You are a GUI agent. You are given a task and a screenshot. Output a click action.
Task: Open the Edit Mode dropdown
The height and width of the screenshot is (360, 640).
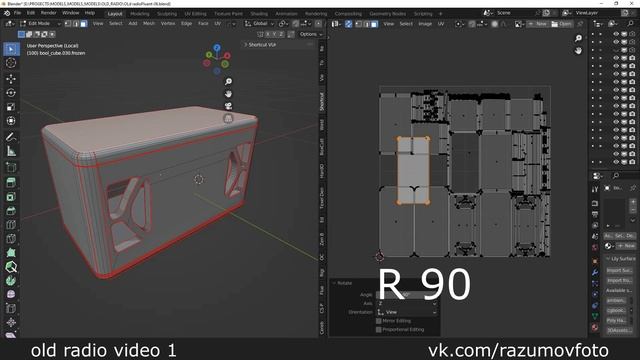40,24
